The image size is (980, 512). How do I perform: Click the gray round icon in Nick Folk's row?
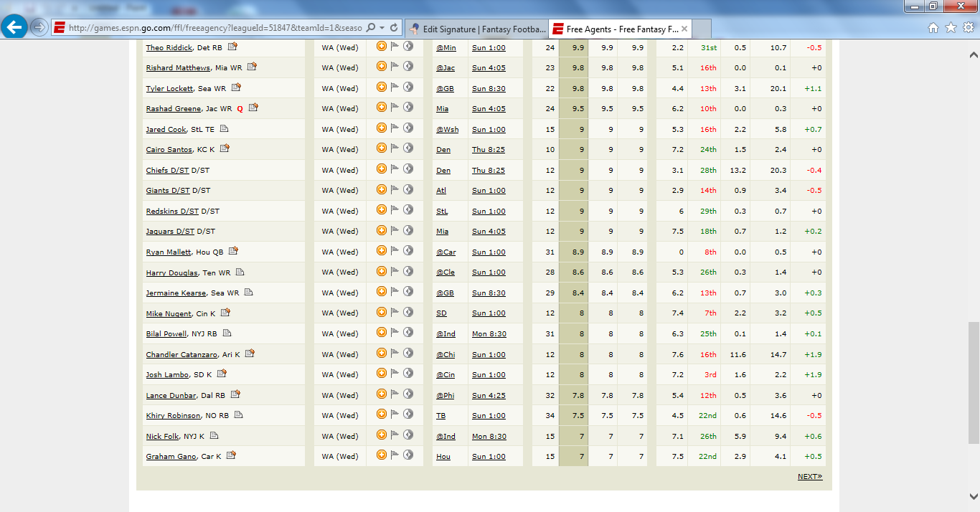(x=408, y=435)
